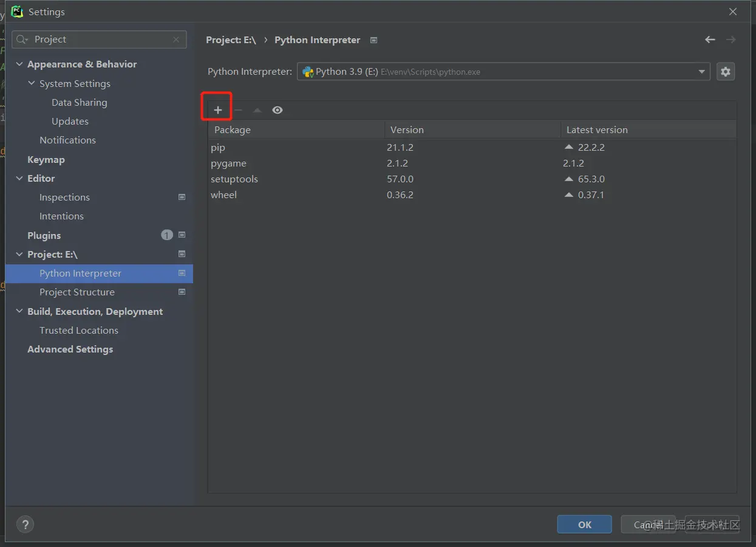
Task: Collapse the Project: E:\ section
Action: click(19, 255)
